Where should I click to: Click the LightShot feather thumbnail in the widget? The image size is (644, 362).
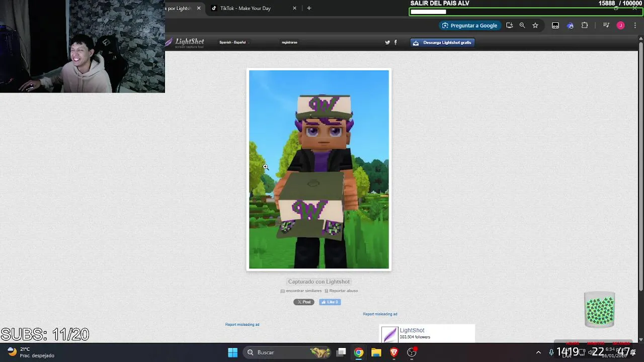(x=389, y=334)
